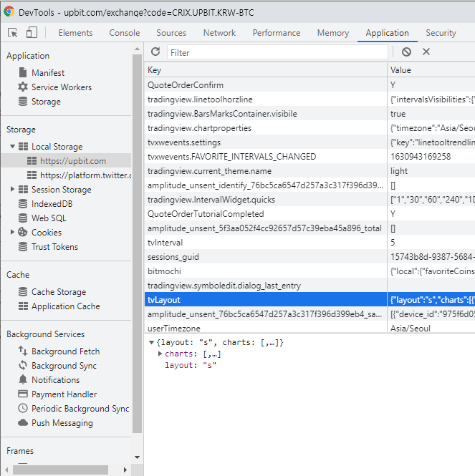Select the Application tab
Viewport: 475px width, 476px height.
(x=387, y=32)
